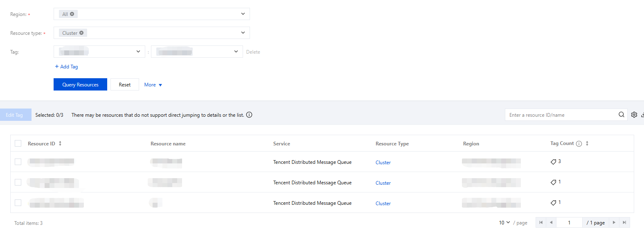Remove the Cluster resource type chip
Screen dimensions: 644x240
81,33
